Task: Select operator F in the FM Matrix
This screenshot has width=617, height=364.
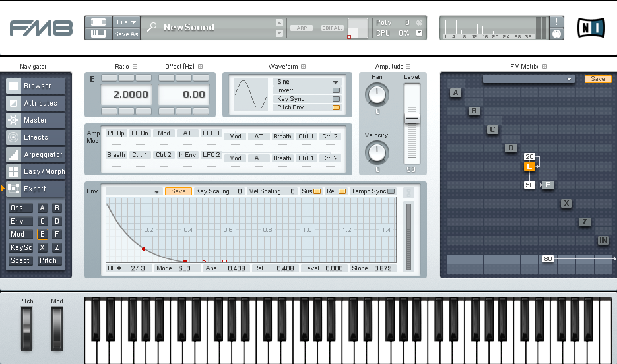Action: 548,185
